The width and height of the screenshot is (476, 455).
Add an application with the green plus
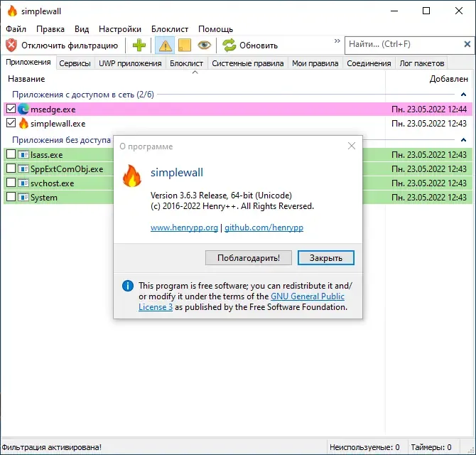(139, 45)
